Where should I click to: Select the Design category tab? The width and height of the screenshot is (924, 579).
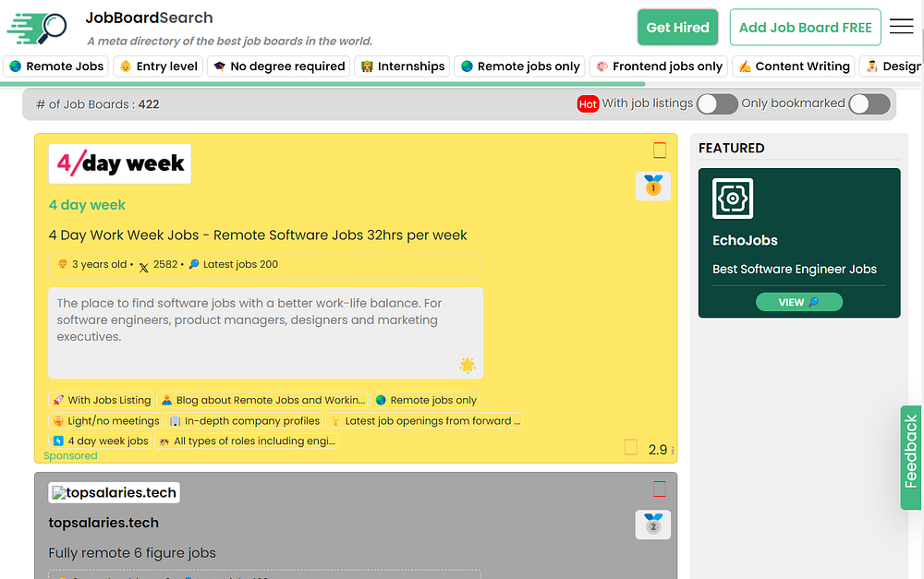tap(892, 66)
